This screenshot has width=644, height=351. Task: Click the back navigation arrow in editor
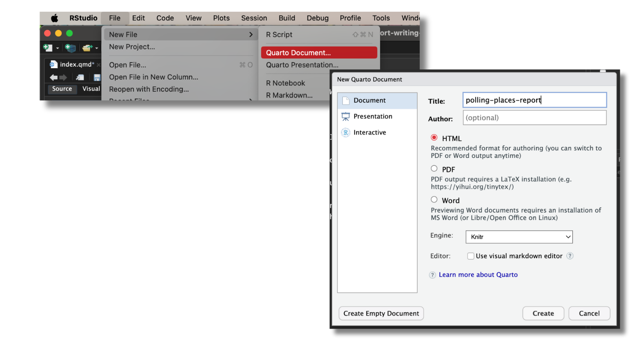click(x=54, y=78)
